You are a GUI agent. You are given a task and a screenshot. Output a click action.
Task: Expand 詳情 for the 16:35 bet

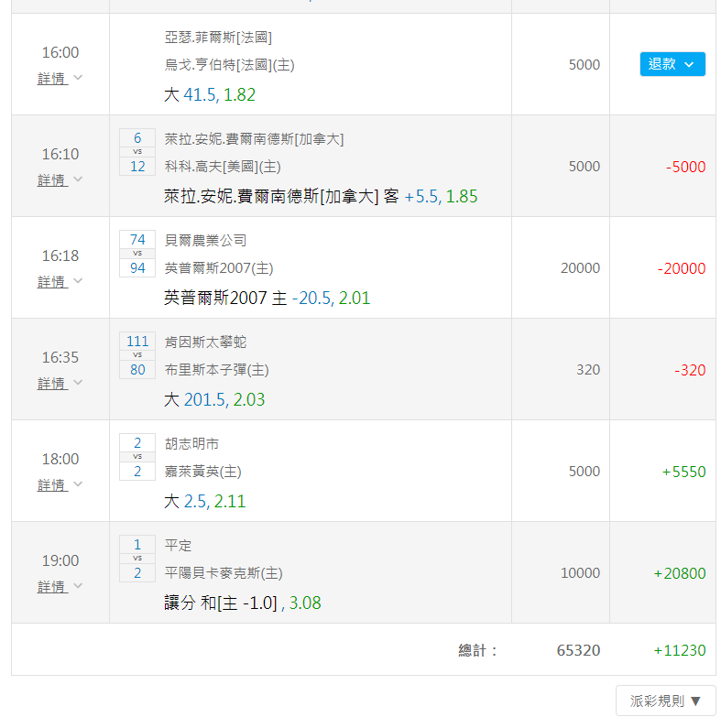click(x=60, y=384)
